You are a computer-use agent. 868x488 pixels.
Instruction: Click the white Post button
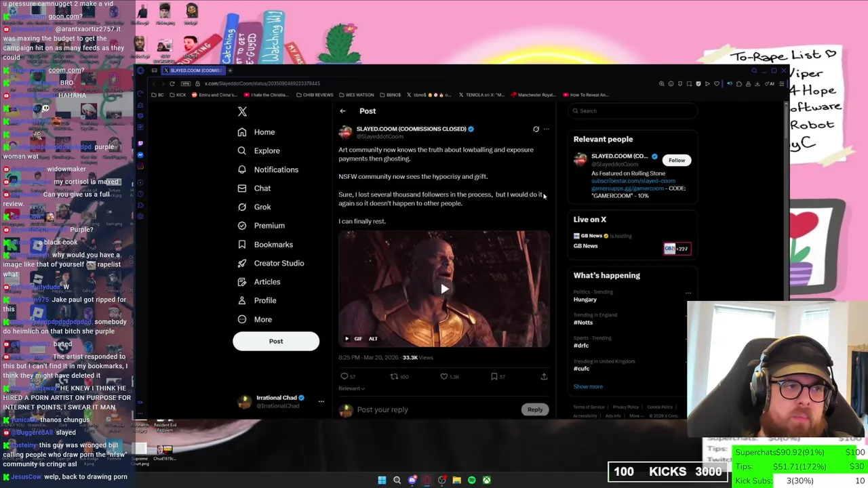[276, 341]
